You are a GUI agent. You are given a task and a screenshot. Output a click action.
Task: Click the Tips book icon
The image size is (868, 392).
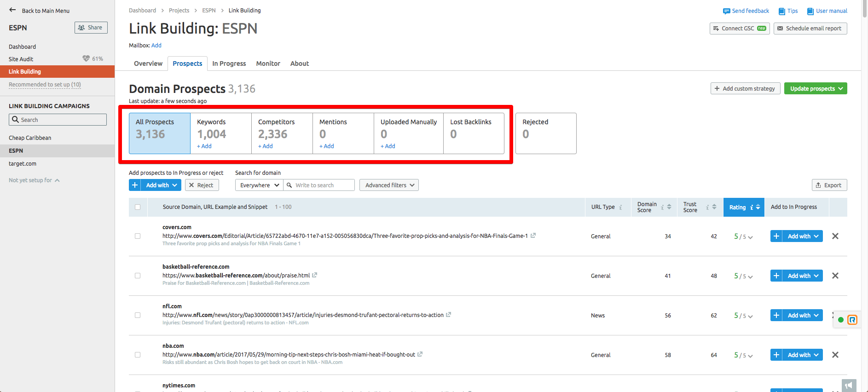point(781,11)
